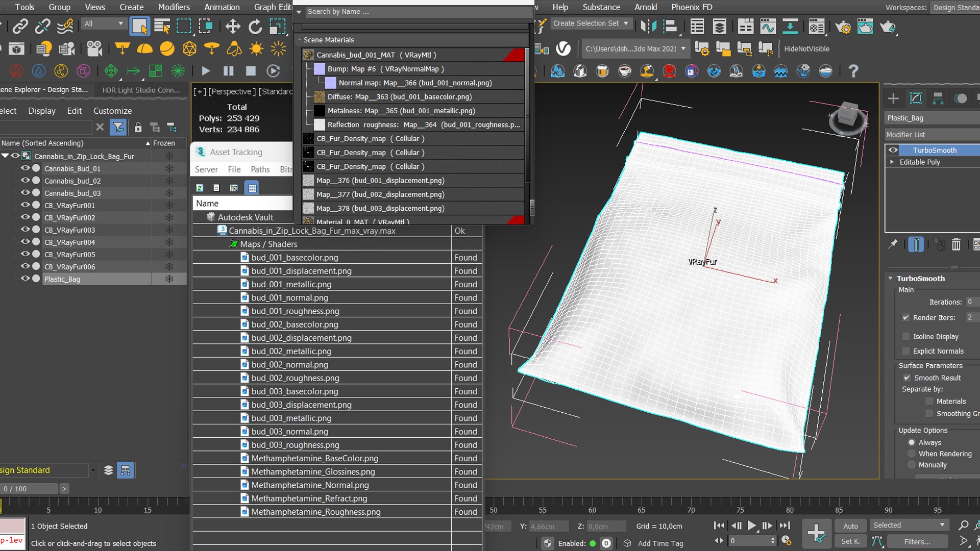Collapse the TurboSmooth rollout
This screenshot has width=980, height=551.
pyautogui.click(x=890, y=279)
